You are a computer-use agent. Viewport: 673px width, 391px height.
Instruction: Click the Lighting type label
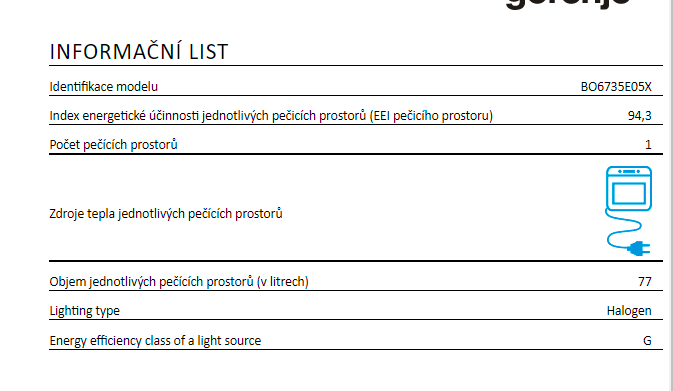click(x=85, y=311)
